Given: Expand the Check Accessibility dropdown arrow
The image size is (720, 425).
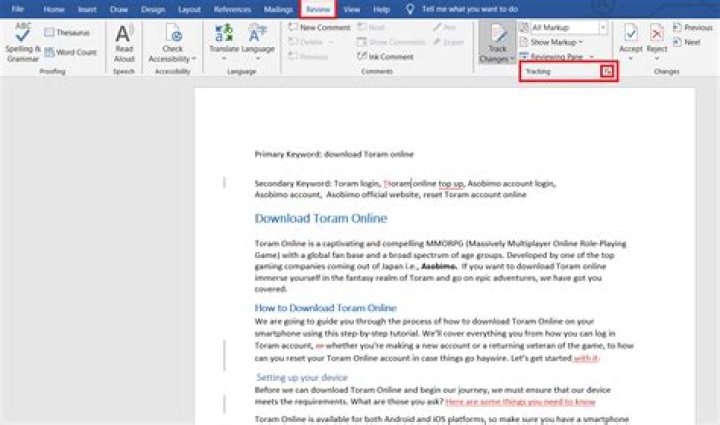Looking at the screenshot, I should point(194,59).
